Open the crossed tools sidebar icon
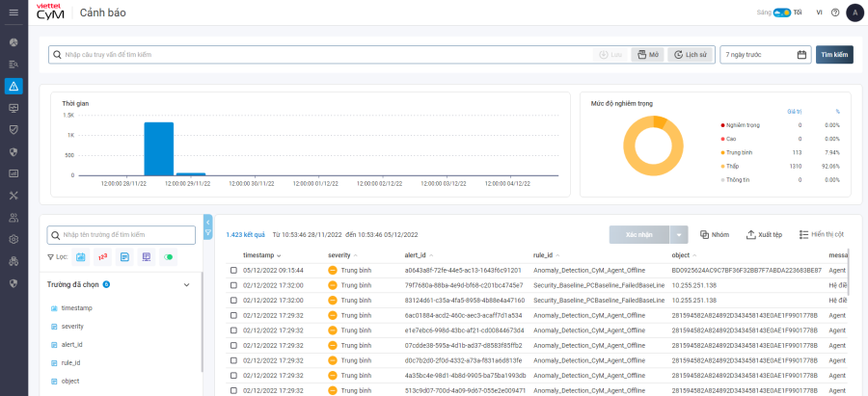The height and width of the screenshot is (396, 868). (14, 196)
